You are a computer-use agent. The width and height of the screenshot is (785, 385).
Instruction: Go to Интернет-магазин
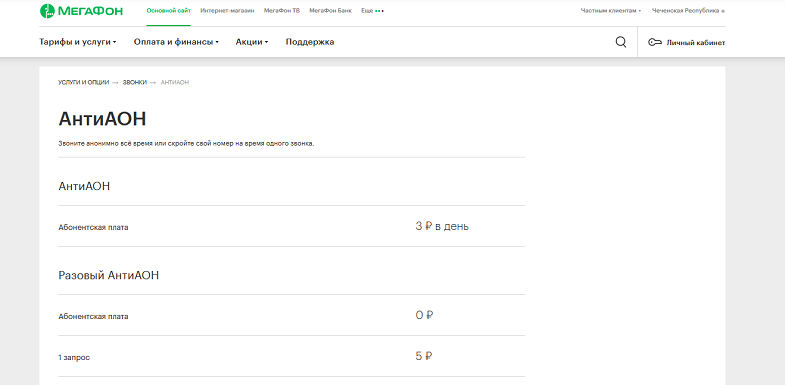[227, 11]
